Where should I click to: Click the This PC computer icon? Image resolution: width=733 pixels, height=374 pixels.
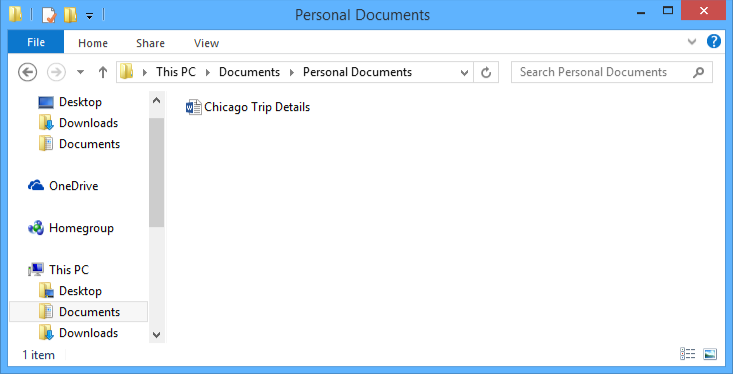coord(36,270)
